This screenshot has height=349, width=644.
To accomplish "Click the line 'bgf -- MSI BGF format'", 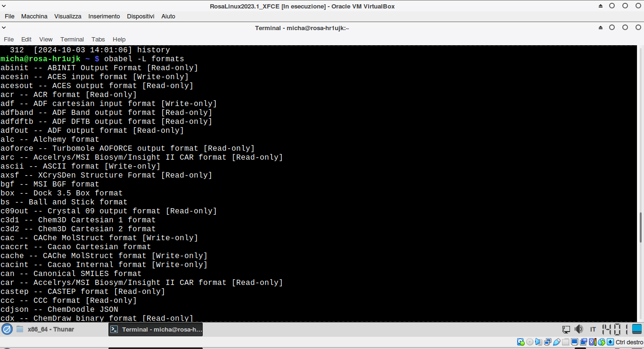I will (x=50, y=184).
